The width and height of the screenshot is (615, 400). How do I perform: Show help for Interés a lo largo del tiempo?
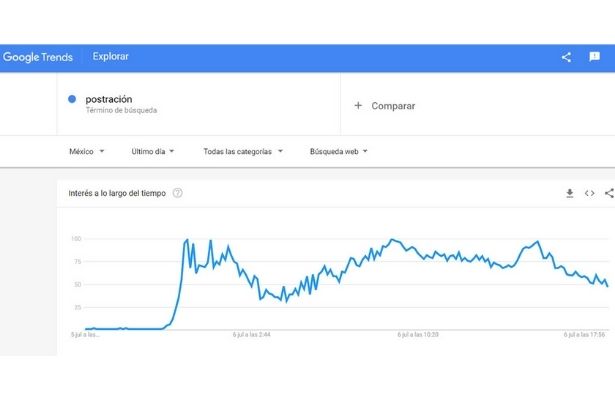[x=178, y=193]
